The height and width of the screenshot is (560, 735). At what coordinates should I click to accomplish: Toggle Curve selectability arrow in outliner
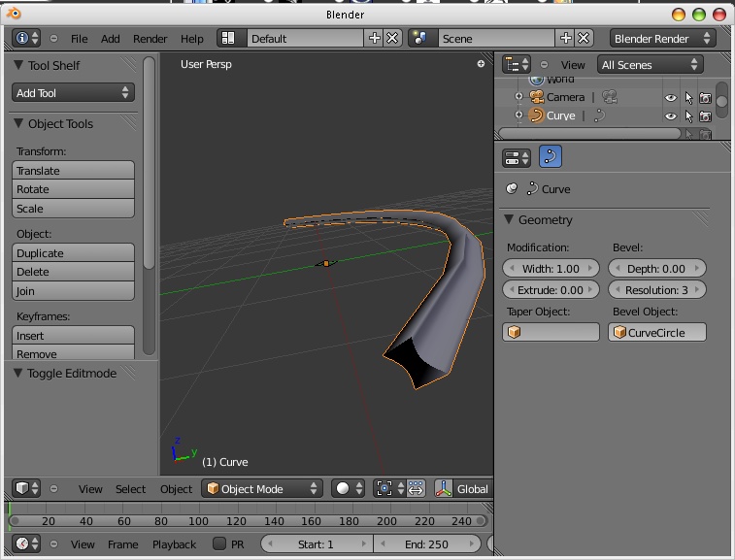click(x=688, y=115)
